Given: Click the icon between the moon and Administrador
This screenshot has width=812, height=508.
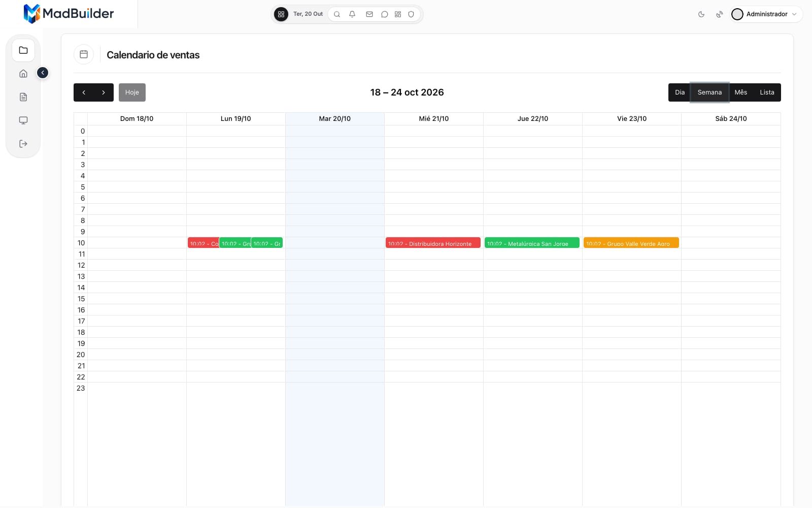Looking at the screenshot, I should click(x=719, y=14).
